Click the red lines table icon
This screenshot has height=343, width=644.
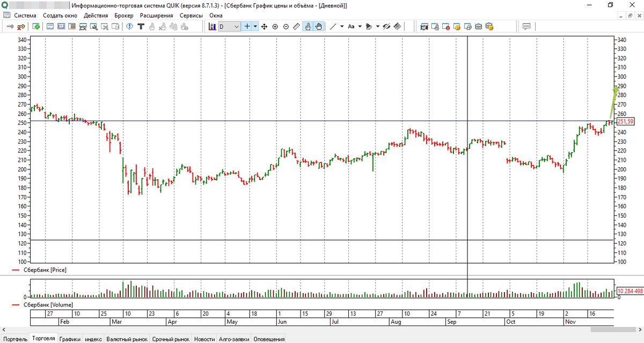[72, 26]
